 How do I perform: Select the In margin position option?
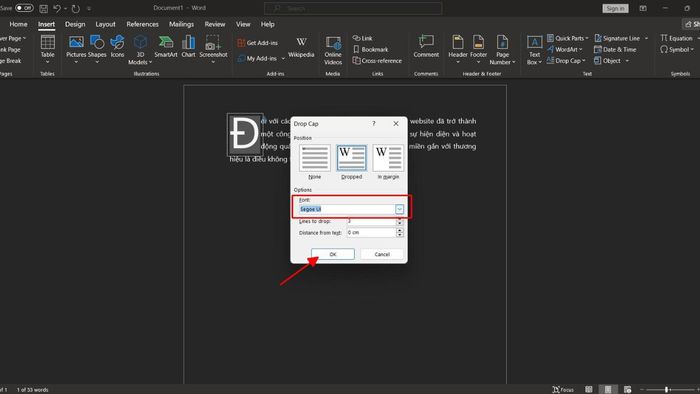388,162
